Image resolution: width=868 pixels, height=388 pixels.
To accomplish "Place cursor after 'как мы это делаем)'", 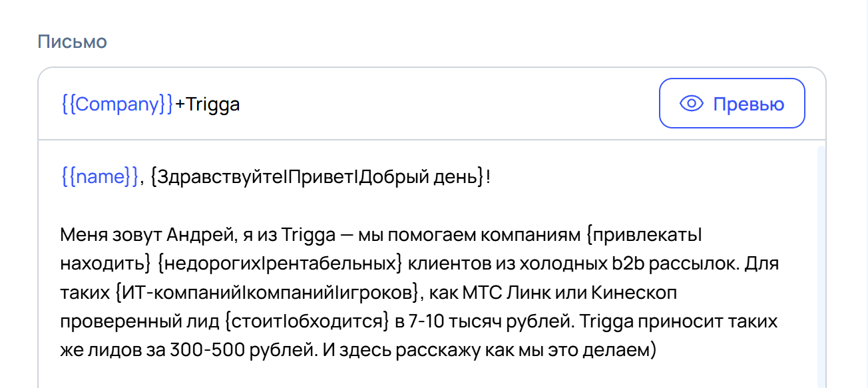I will tap(658, 350).
